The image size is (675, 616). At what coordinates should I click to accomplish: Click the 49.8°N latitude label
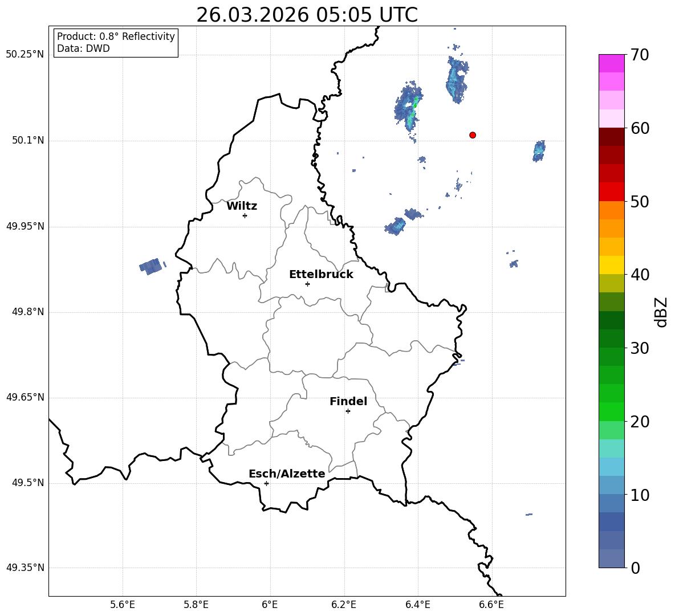click(28, 312)
